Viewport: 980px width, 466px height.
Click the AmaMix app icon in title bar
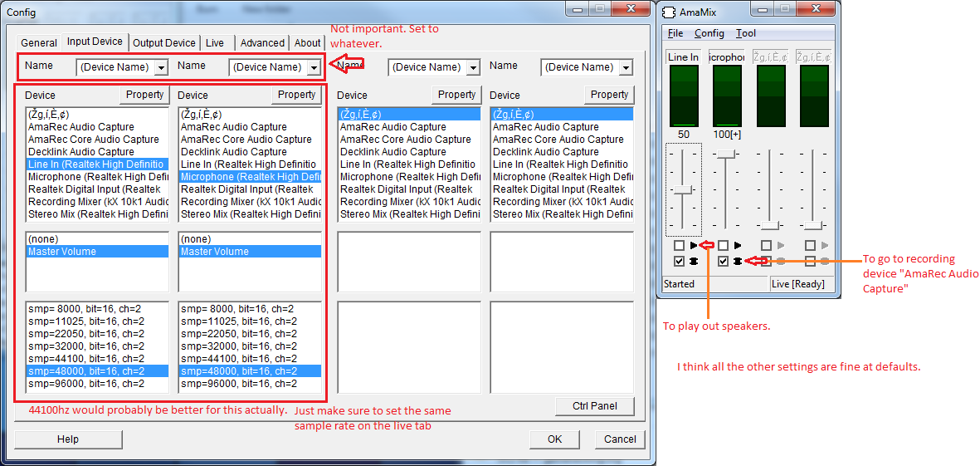672,10
